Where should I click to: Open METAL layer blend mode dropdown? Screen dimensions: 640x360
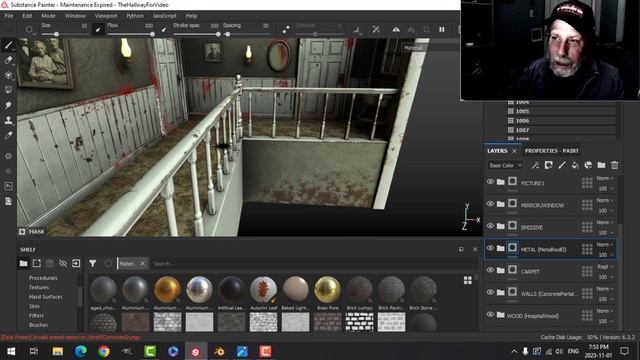(x=605, y=244)
